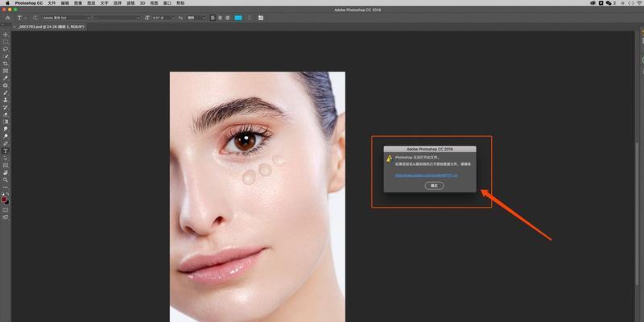Select the Rectangle shape tool
The height and width of the screenshot is (322, 644).
[x=6, y=165]
